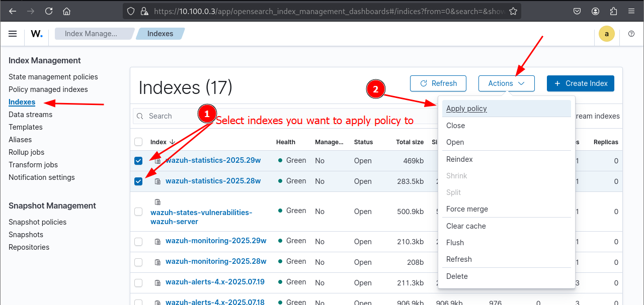644x305 pixels.
Task: Open Transform jobs in sidebar
Action: (x=33, y=165)
